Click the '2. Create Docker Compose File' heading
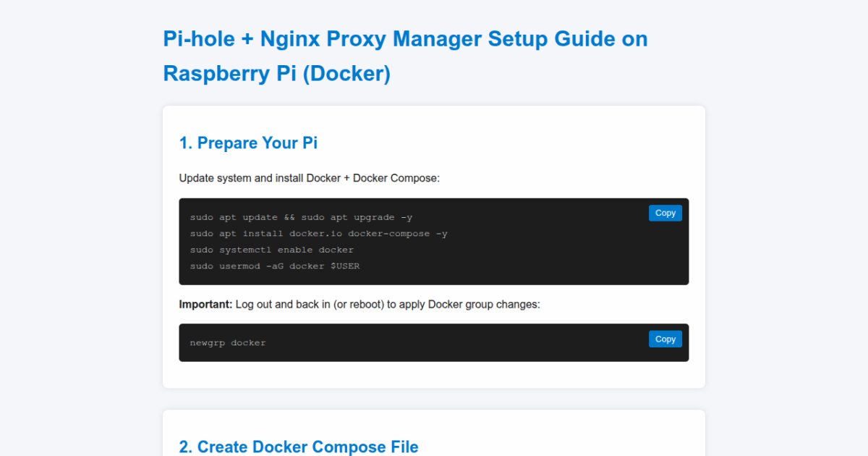This screenshot has height=456, width=868. point(298,447)
